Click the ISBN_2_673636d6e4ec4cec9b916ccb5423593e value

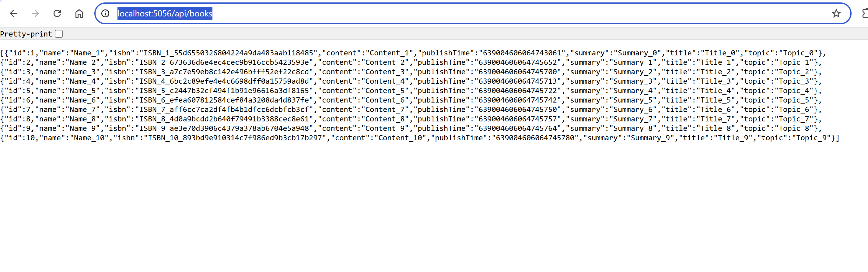click(224, 62)
